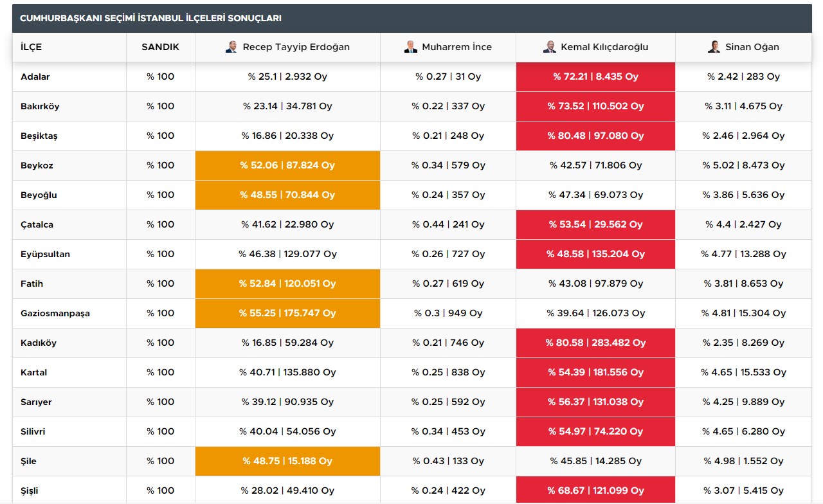Click the highlighted Beykoz winner cell
Viewport: 823px width, 504px height.
(x=287, y=165)
